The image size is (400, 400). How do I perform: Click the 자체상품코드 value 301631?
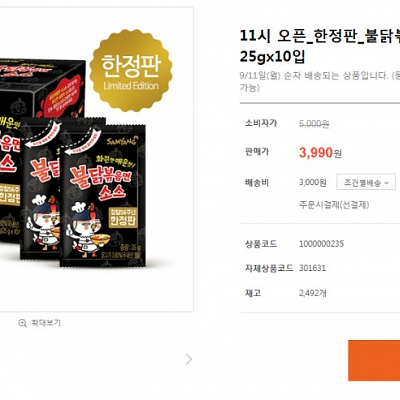pyautogui.click(x=312, y=268)
